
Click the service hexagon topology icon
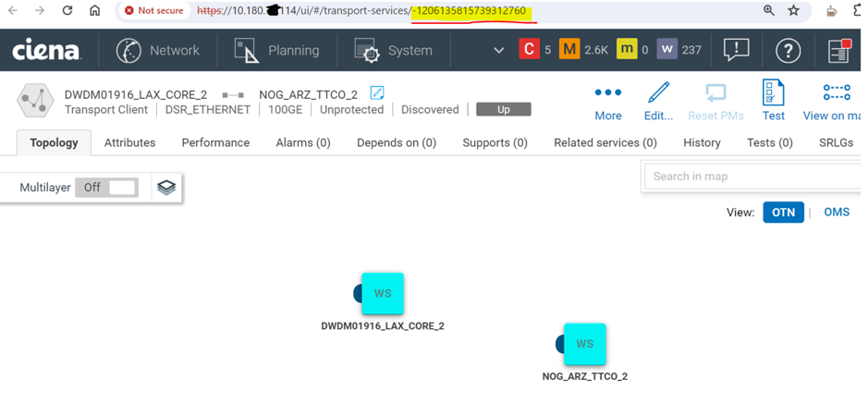pyautogui.click(x=35, y=101)
